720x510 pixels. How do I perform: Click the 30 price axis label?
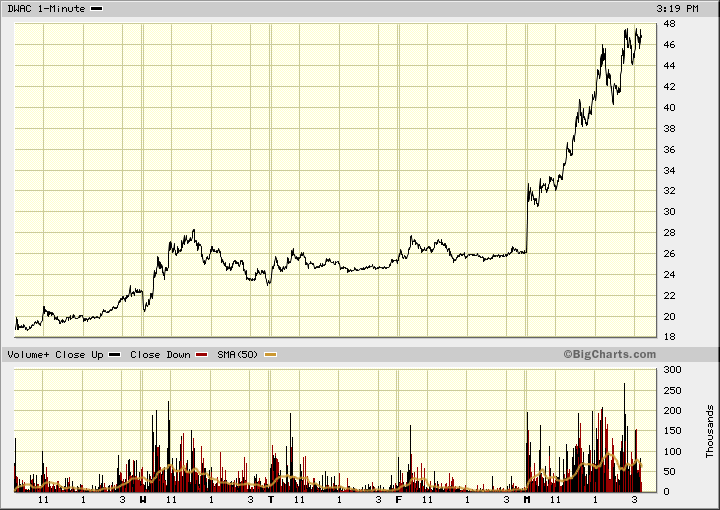coord(669,212)
